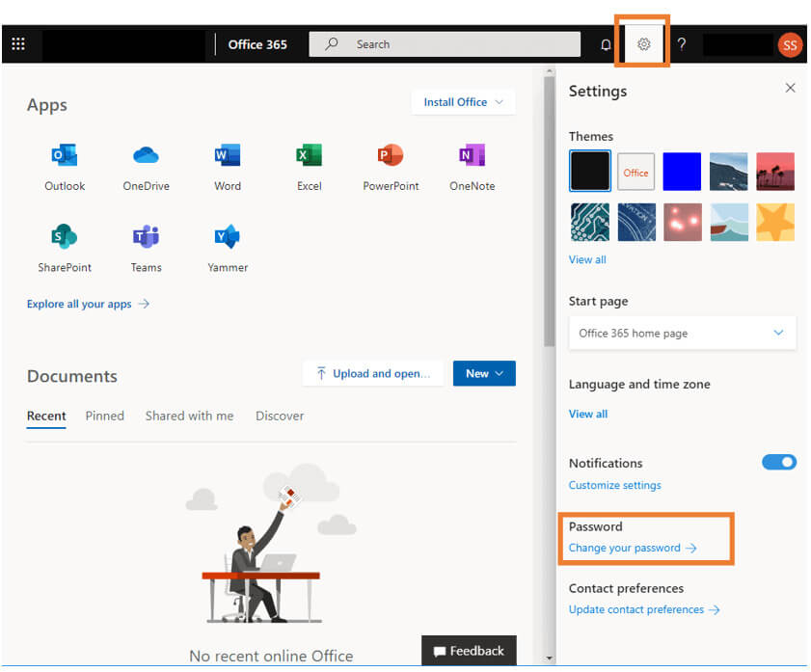Launch the PowerPoint app
Image resolution: width=811 pixels, height=672 pixels.
pos(391,168)
